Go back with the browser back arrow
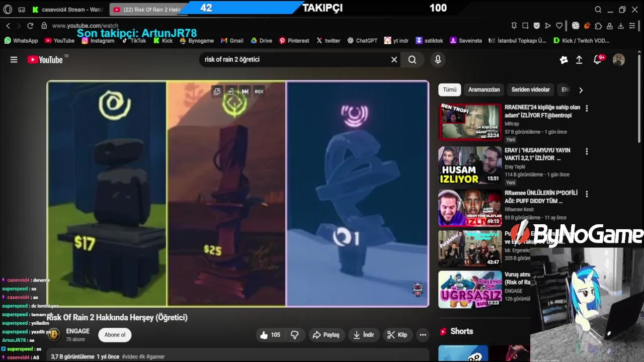The width and height of the screenshot is (644, 362). pyautogui.click(x=8, y=26)
